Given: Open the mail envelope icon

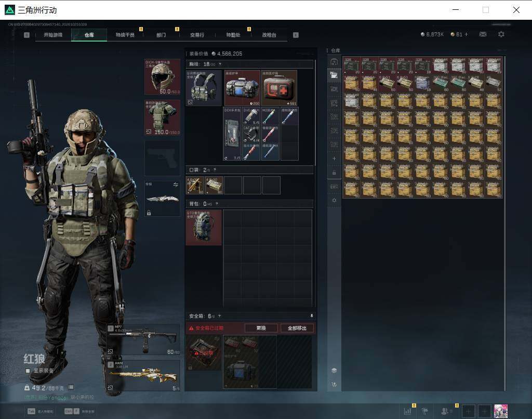Looking at the screenshot, I should [483, 34].
